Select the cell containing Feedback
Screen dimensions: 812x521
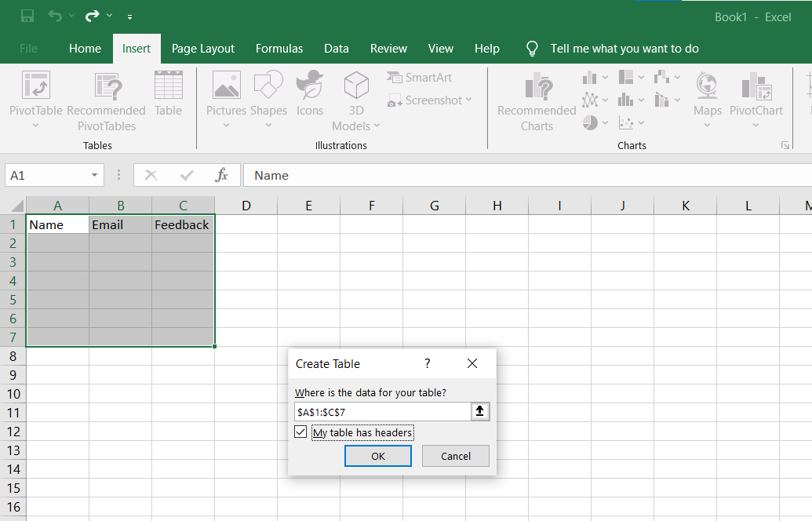point(182,224)
